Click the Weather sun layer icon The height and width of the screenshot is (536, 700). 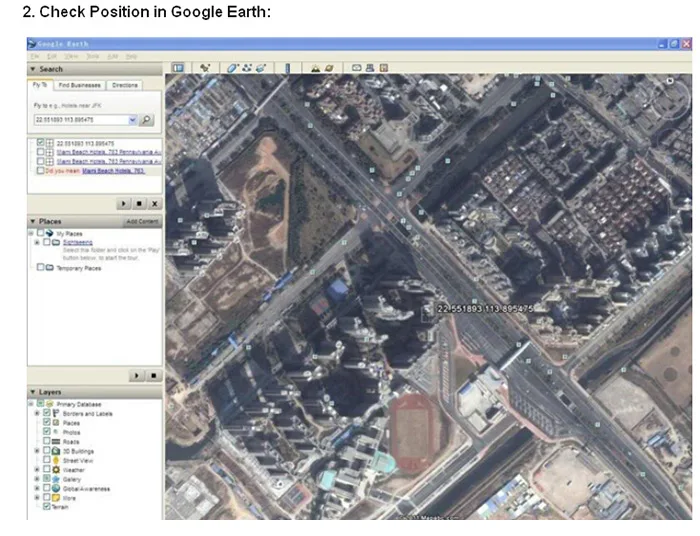pyautogui.click(x=56, y=470)
